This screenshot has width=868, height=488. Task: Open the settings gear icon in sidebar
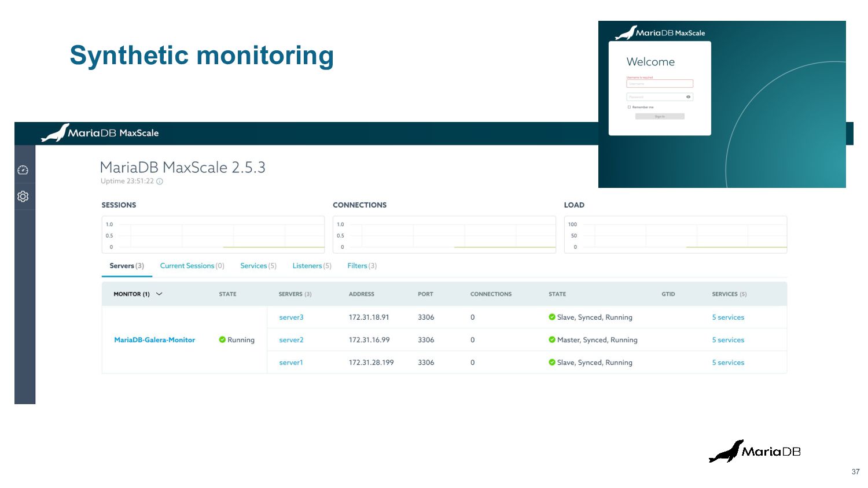pos(23,197)
